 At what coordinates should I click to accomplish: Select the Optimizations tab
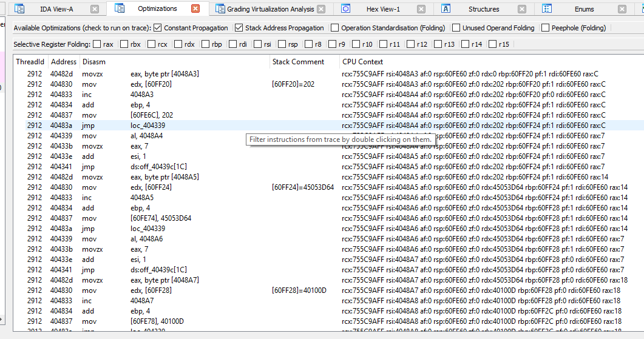coord(157,8)
